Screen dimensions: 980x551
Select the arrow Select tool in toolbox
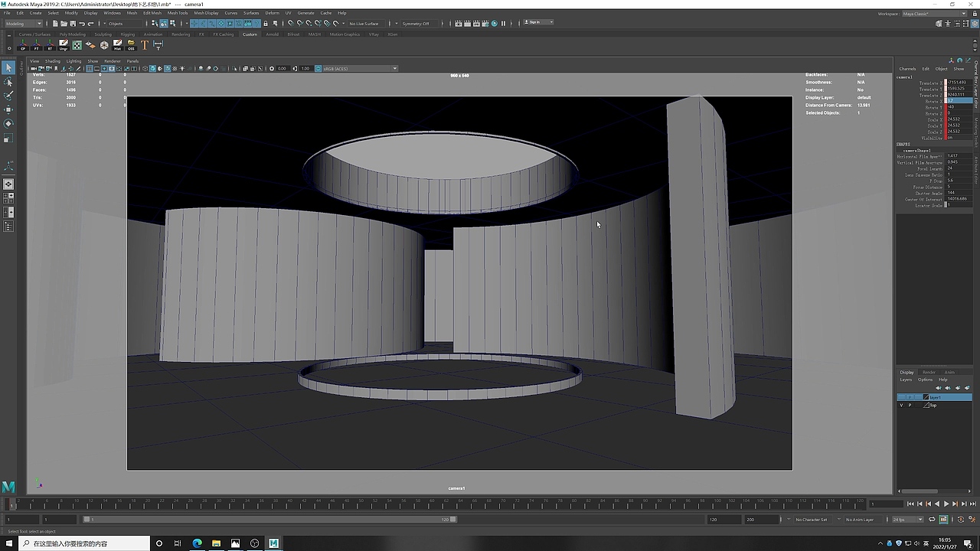point(8,68)
